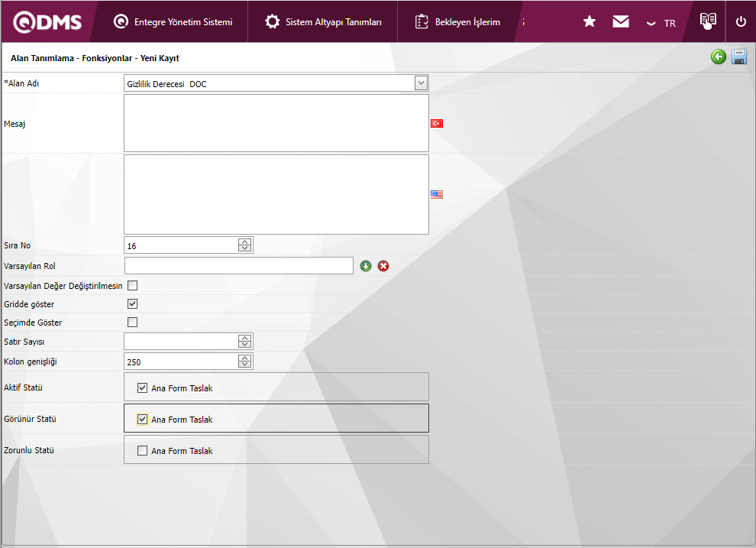Open the TR language selector
Viewport: 756px width, 548px height.
(661, 23)
